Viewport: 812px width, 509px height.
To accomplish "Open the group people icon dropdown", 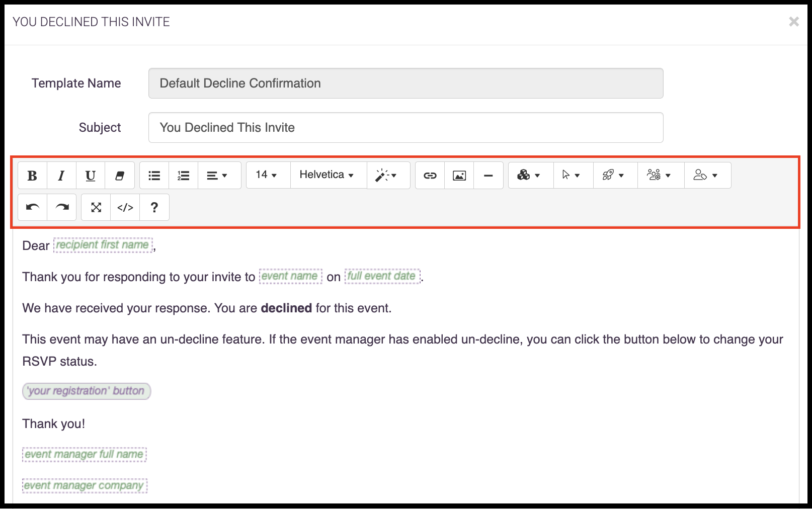I will (x=661, y=175).
